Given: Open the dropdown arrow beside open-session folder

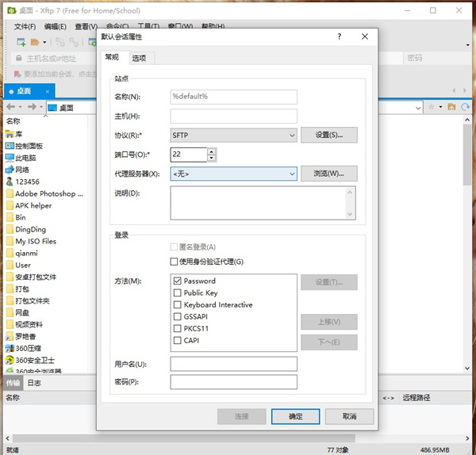Looking at the screenshot, I should (44, 42).
